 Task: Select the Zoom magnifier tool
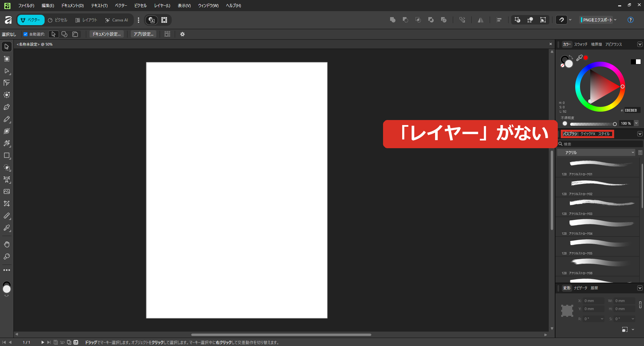(7, 257)
